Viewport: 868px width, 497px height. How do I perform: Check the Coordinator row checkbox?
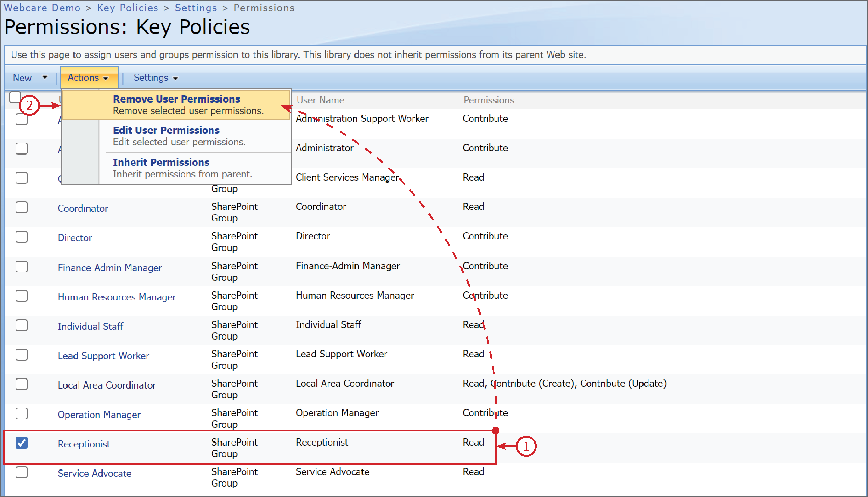pos(22,207)
